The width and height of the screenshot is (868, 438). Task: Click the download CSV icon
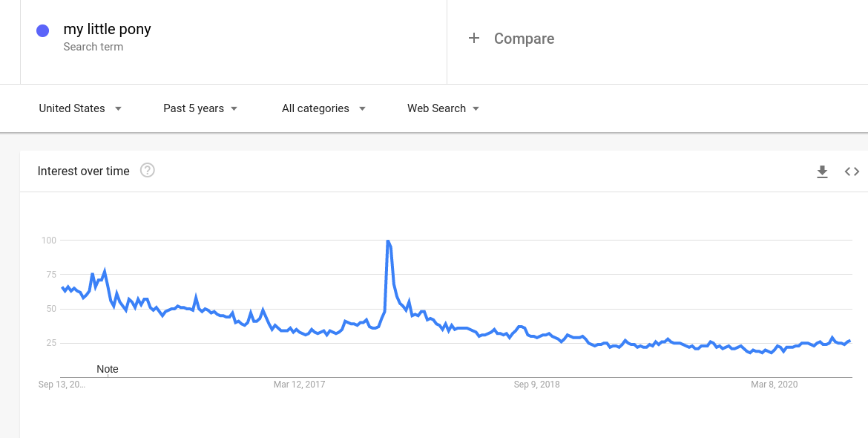pyautogui.click(x=822, y=171)
